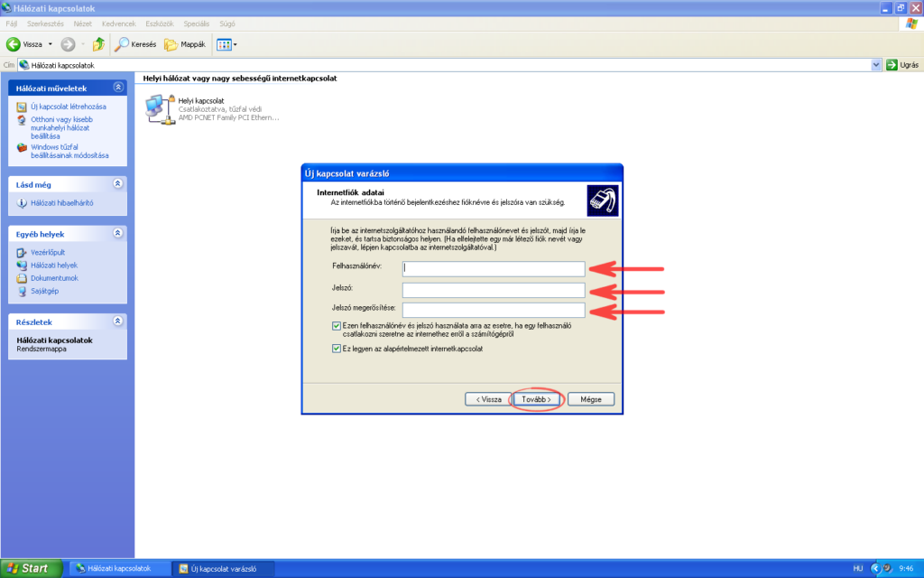Collapse the Egyéb helyek section
The image size is (924, 578).
point(117,233)
